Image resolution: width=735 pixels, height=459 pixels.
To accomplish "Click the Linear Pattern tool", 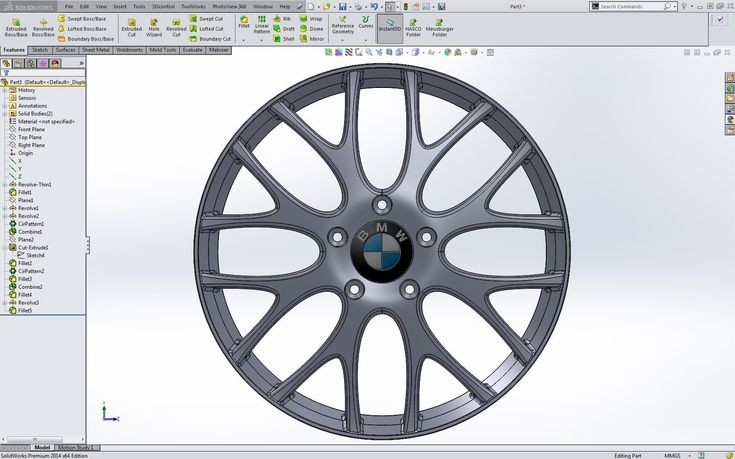I will coord(262,24).
